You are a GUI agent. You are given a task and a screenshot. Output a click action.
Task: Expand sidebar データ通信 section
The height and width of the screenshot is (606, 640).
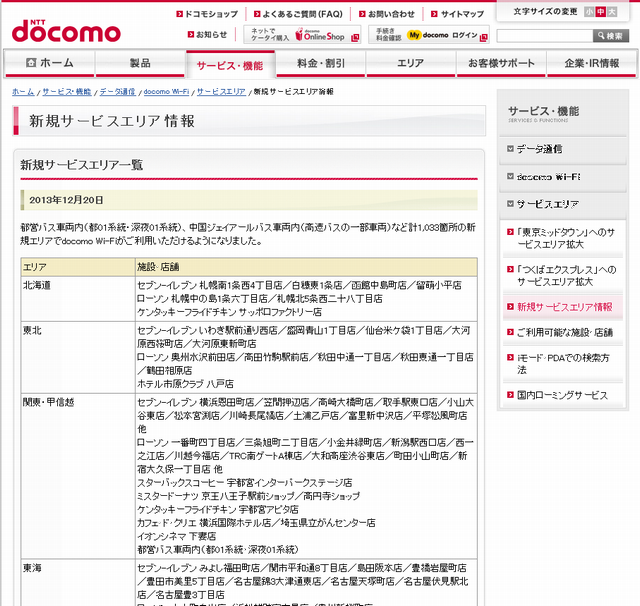pos(539,149)
